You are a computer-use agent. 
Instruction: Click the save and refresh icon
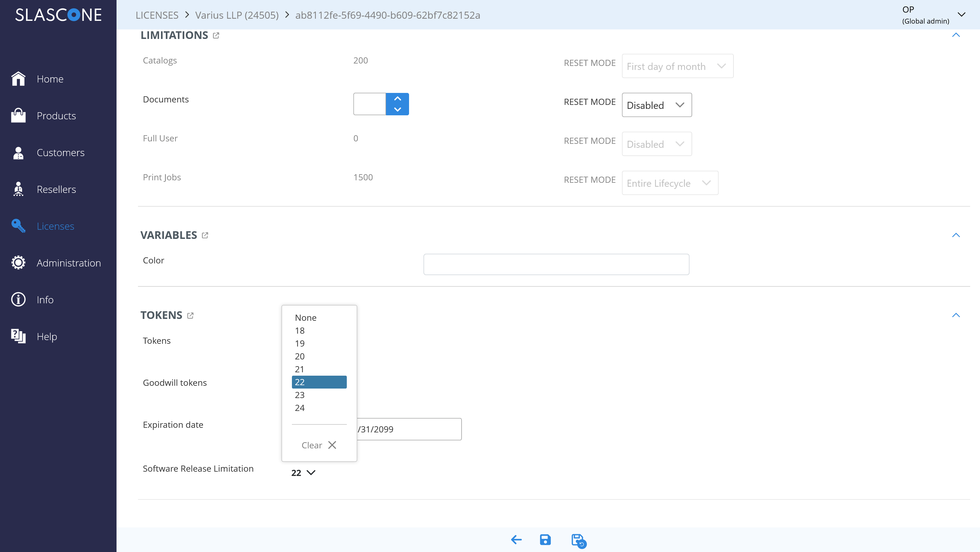[579, 541]
